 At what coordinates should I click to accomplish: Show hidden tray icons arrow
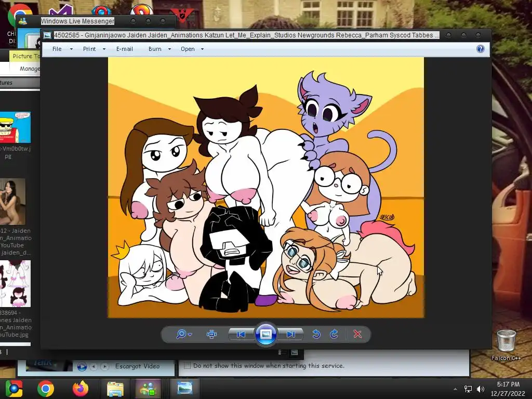tap(455, 389)
